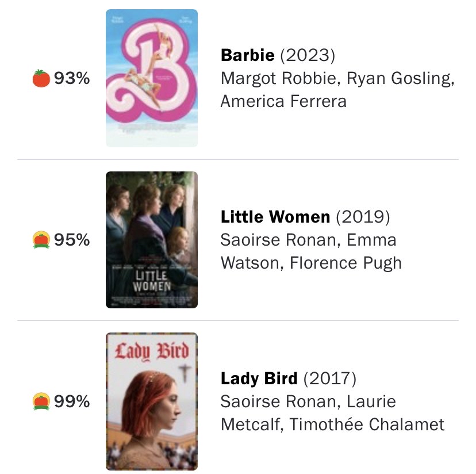Click the Lady Bird release year 2017
The height and width of the screenshot is (474, 476).
[330, 379]
